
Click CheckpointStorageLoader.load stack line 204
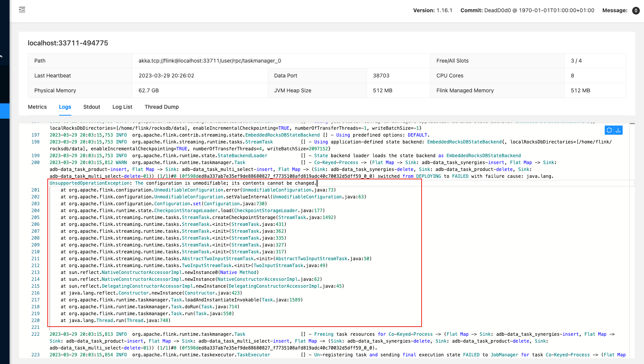tap(193, 211)
